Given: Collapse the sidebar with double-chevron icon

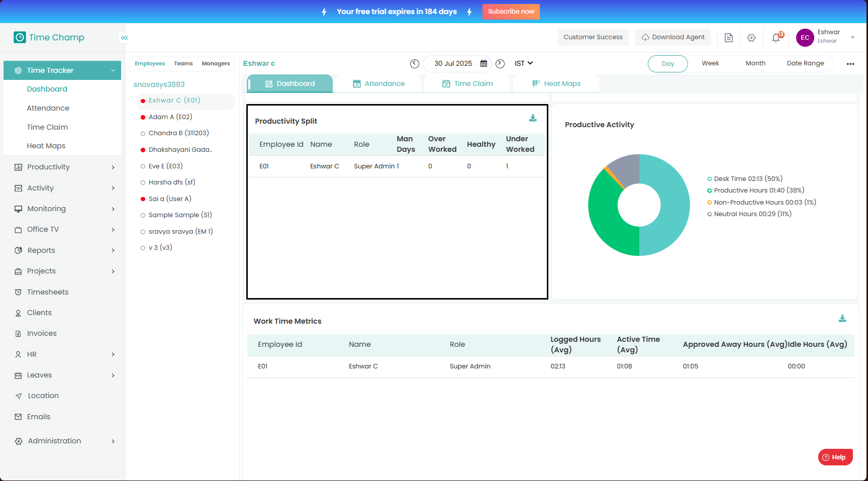Looking at the screenshot, I should pos(124,38).
